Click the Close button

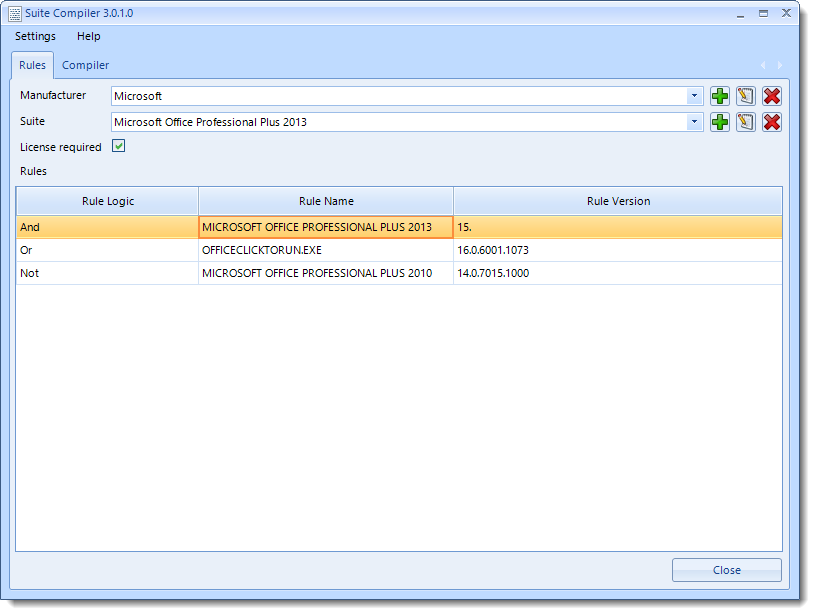[x=726, y=570]
